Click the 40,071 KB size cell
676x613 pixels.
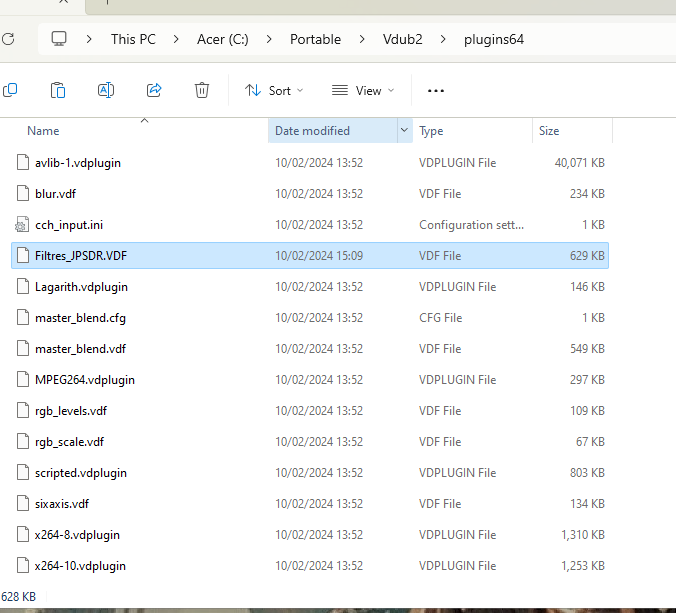(579, 163)
